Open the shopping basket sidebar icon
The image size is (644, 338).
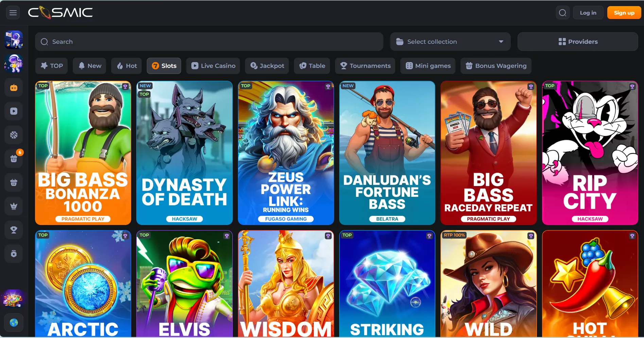(14, 183)
